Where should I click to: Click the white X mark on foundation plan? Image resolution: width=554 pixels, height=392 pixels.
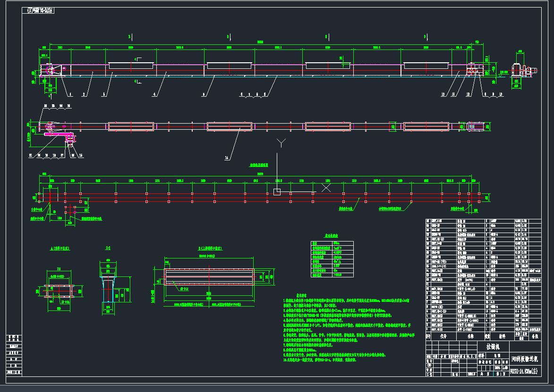(x=326, y=187)
